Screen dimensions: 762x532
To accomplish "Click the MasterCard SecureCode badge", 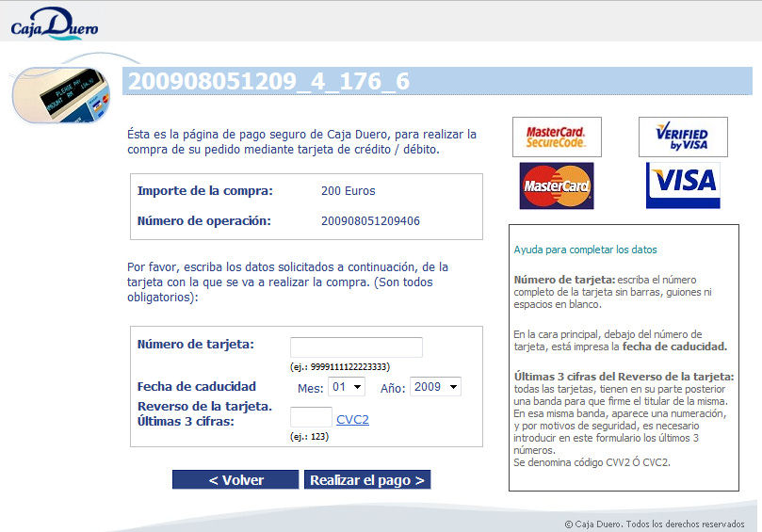I will pyautogui.click(x=557, y=137).
